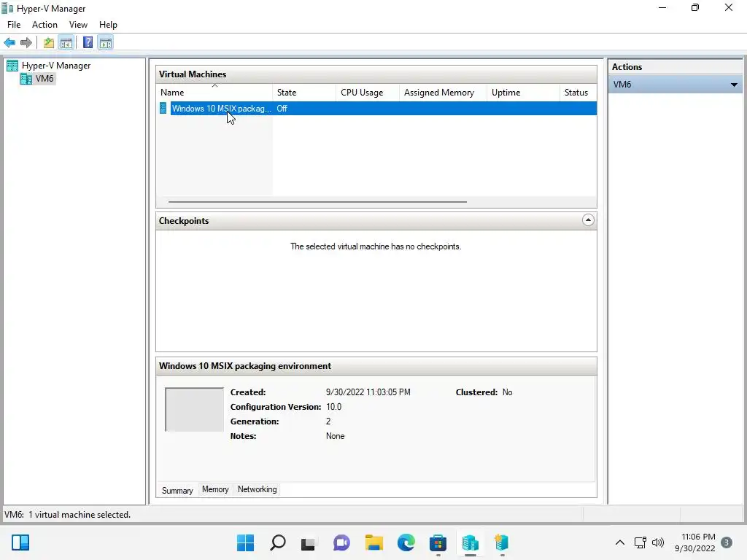Toggle Show/Hide Console Tree toolbar icon
Image resolution: width=747 pixels, height=560 pixels.
[66, 43]
